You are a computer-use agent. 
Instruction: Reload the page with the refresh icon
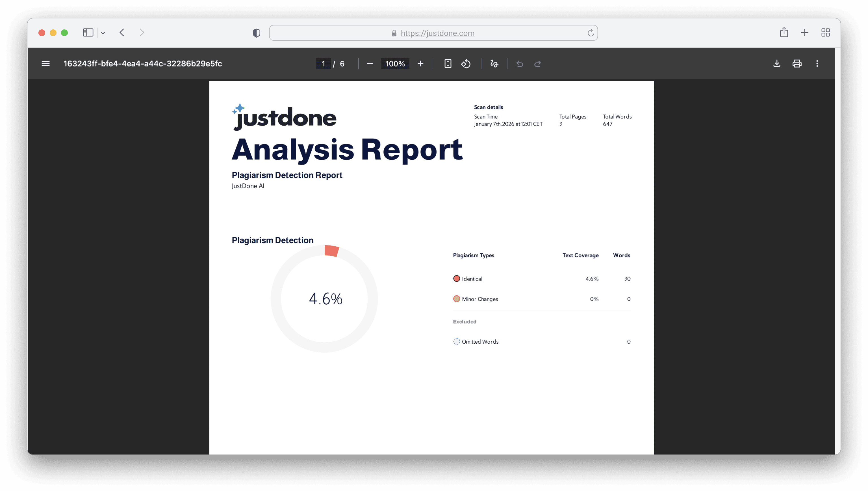click(x=590, y=33)
